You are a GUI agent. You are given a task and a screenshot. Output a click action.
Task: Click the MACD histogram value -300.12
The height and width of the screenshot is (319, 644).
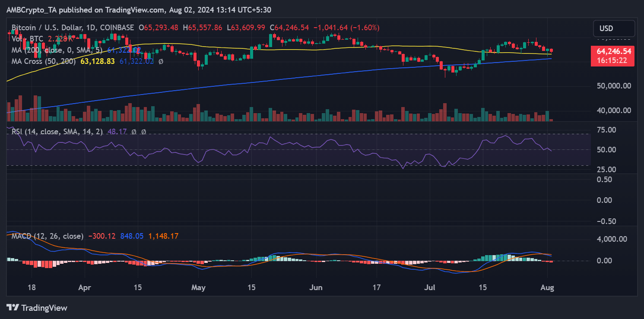102,236
